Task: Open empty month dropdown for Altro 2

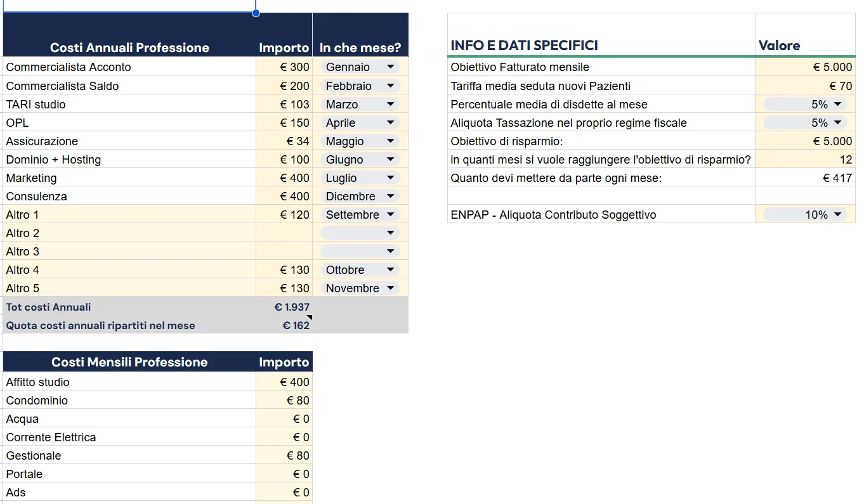Action: point(360,233)
